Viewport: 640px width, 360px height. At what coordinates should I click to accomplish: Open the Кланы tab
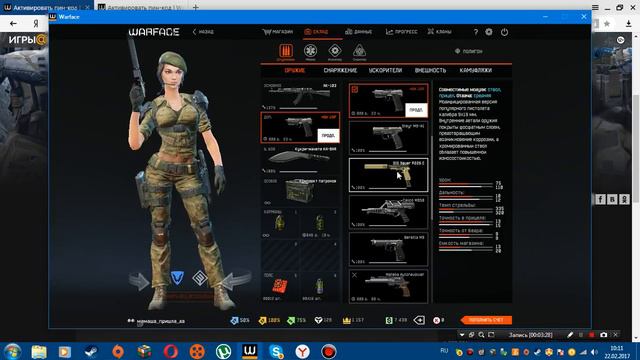pos(439,32)
